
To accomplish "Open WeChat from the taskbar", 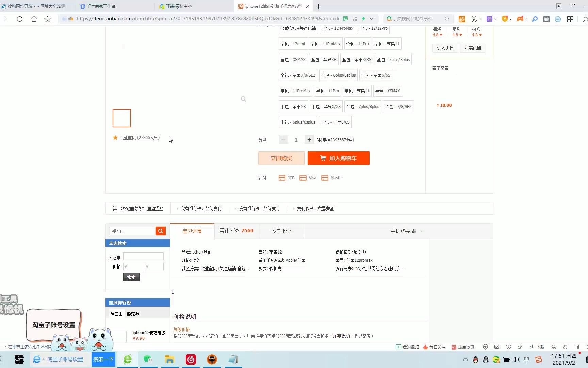I will click(x=148, y=359).
